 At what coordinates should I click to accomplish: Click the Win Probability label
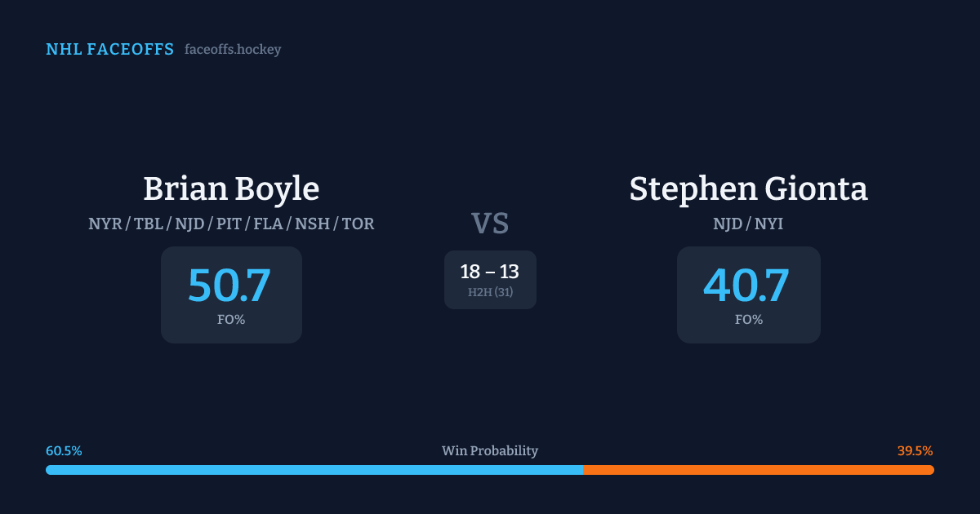tap(490, 451)
